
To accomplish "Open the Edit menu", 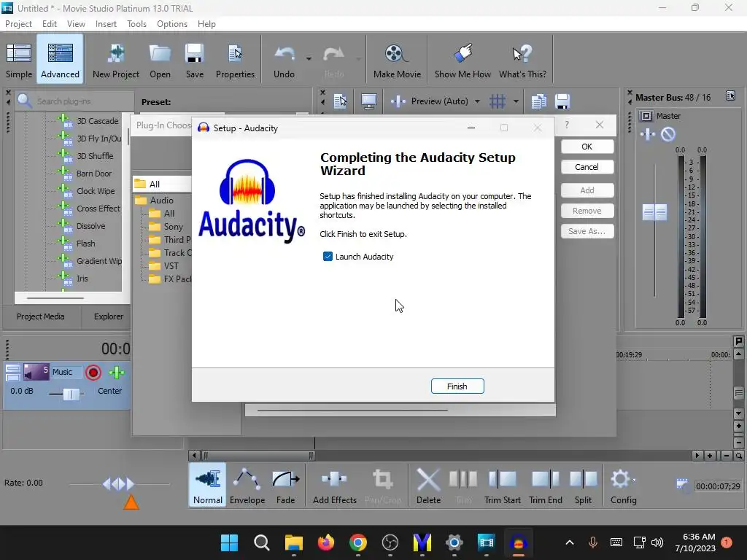I will click(x=49, y=24).
